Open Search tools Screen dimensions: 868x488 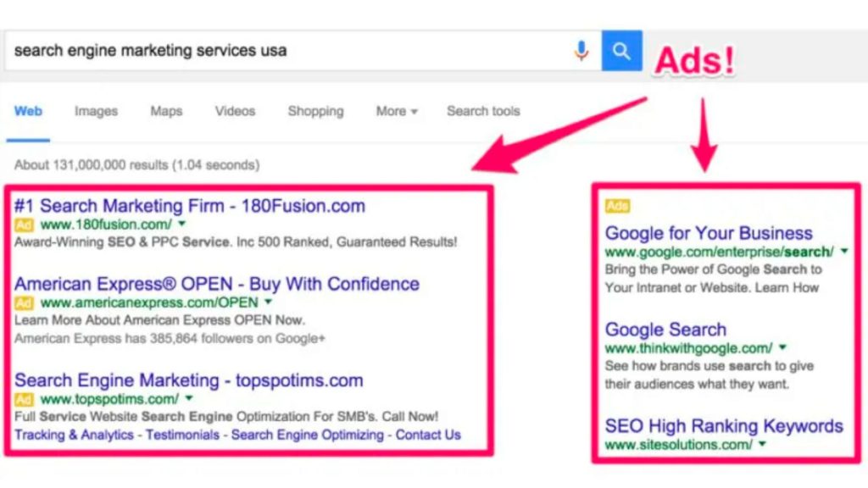pos(482,111)
